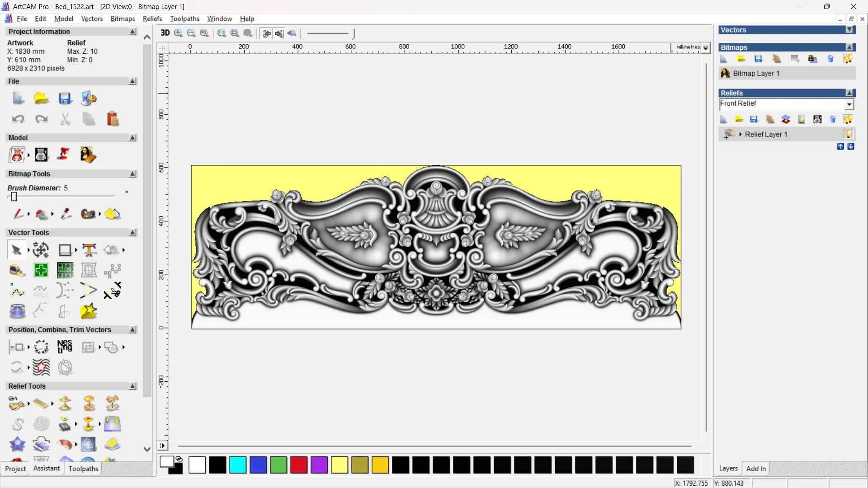The image size is (868, 488).
Task: Click the Add In tab
Action: (756, 469)
